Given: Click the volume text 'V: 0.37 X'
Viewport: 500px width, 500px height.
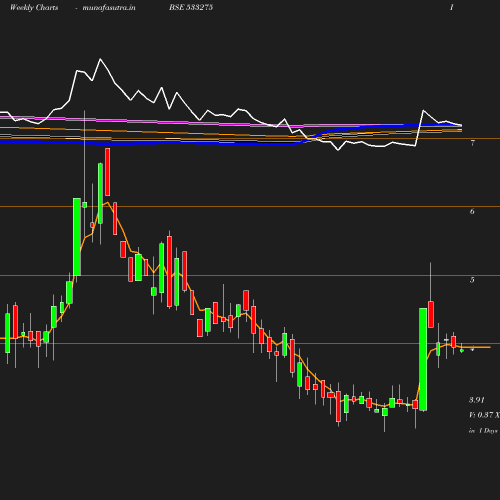Looking at the screenshot, I should coord(484,415).
